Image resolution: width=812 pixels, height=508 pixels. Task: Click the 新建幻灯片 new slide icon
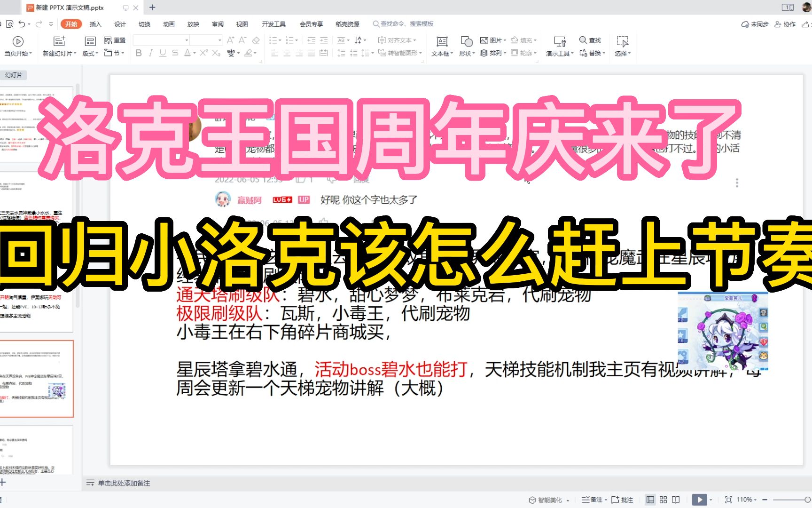[x=59, y=41]
